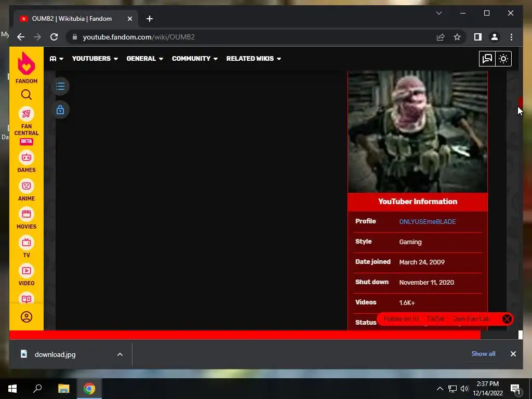Dismiss the red social links banner
Screen dimensions: 532x399
point(507,319)
